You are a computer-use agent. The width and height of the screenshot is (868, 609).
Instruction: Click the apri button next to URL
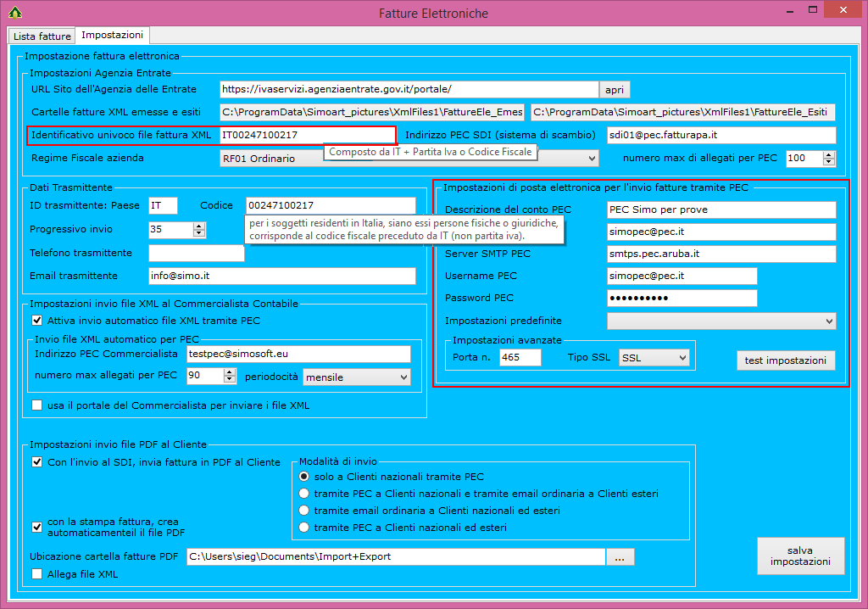[x=615, y=89]
